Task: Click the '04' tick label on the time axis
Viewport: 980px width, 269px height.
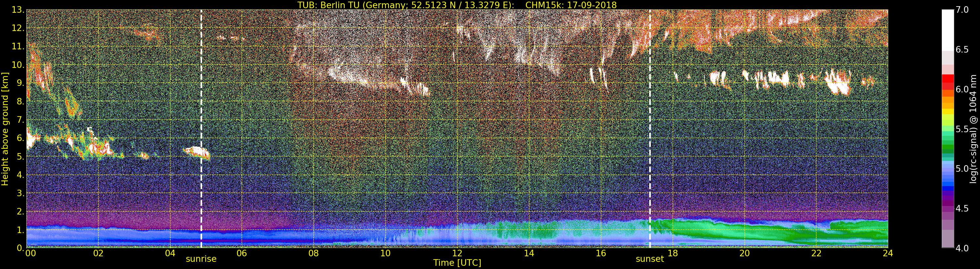Action: click(170, 253)
